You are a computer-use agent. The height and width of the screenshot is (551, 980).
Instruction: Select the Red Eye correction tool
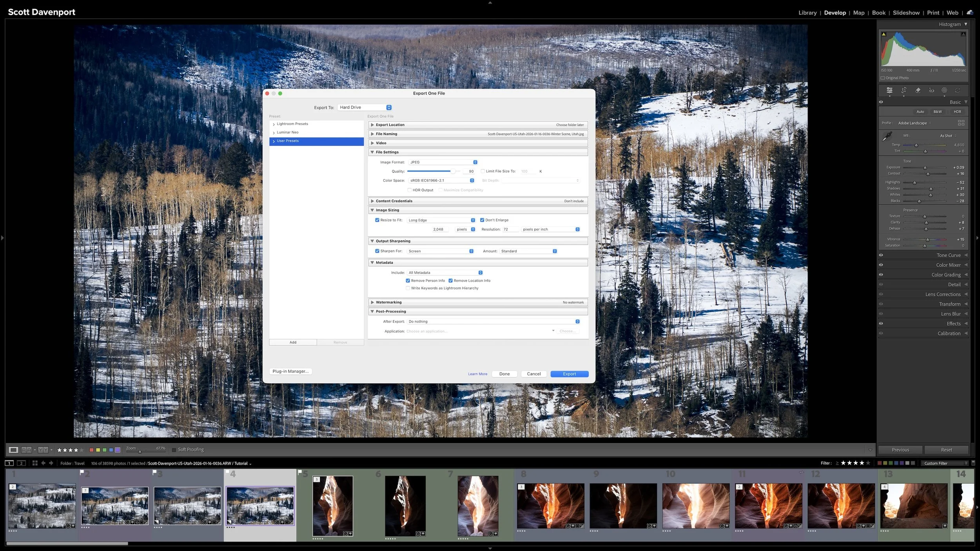coord(931,91)
